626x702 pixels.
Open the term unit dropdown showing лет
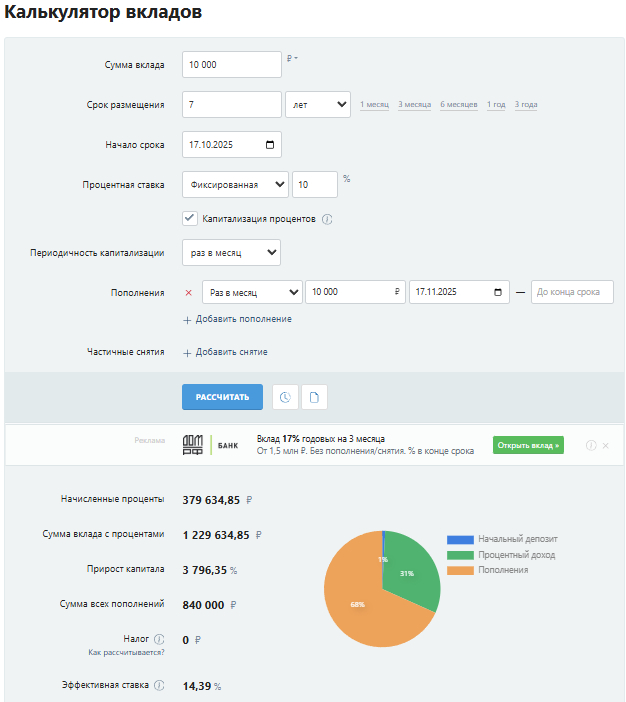[318, 104]
